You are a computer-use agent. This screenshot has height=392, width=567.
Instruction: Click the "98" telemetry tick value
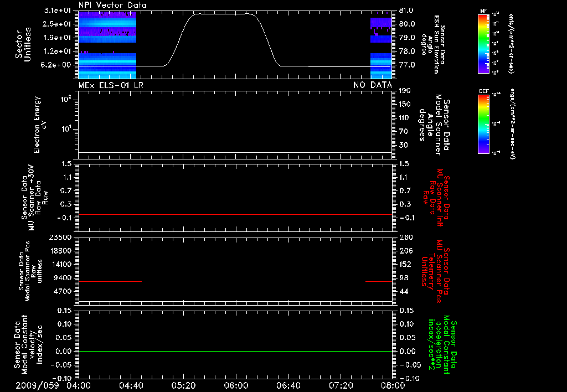404,278
